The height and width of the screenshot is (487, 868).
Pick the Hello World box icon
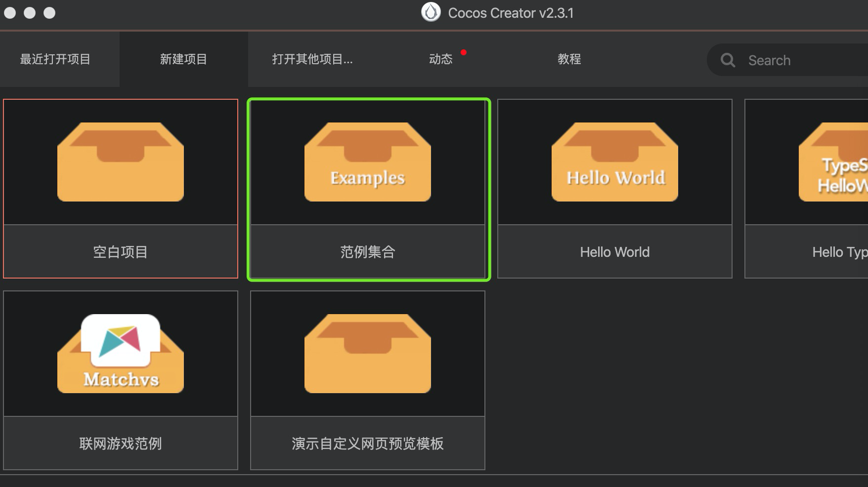(615, 162)
